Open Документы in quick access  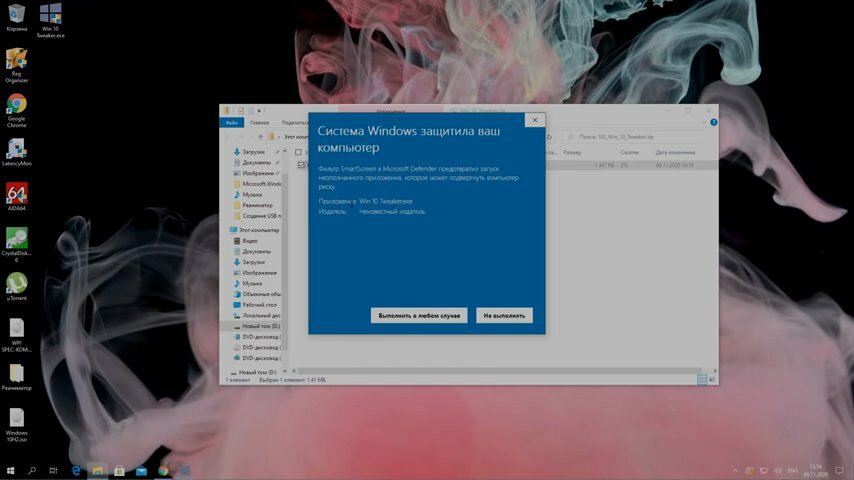pyautogui.click(x=256, y=162)
